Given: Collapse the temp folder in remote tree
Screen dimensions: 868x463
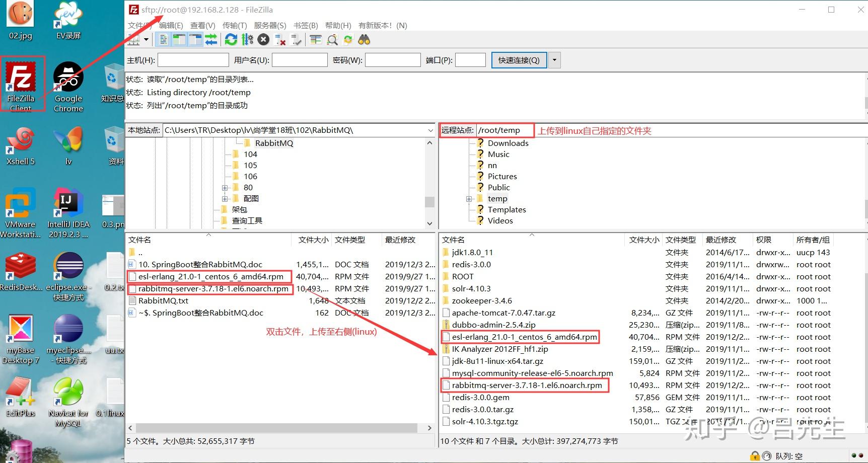Looking at the screenshot, I should click(x=469, y=198).
